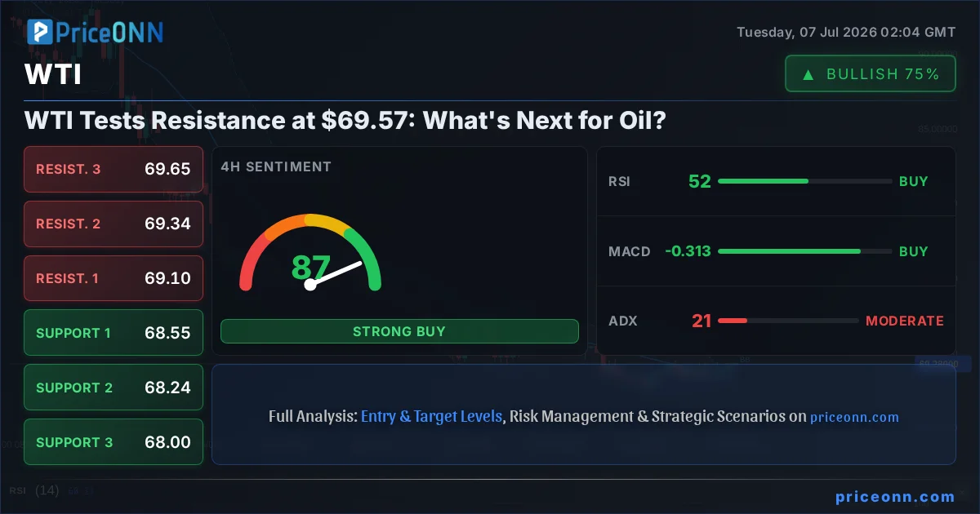Screen dimensions: 980x514
Task: Click the RSI indicator label
Action: pyautogui.click(x=620, y=181)
